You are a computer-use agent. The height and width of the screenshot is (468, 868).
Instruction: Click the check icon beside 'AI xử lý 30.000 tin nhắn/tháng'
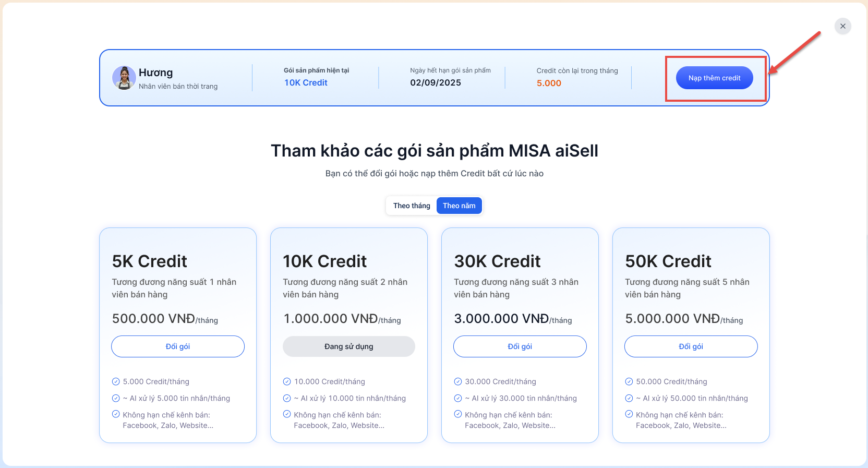tap(458, 398)
